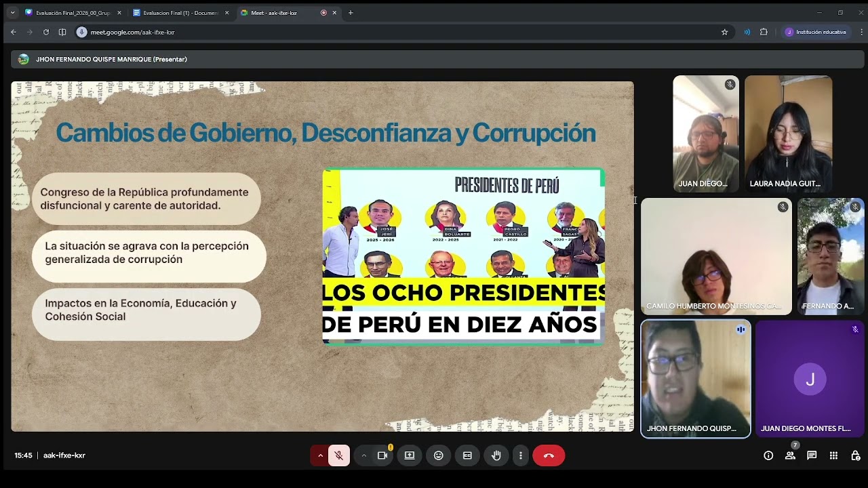
Task: Close the Evaluación Final_2026 tab
Action: 119,12
